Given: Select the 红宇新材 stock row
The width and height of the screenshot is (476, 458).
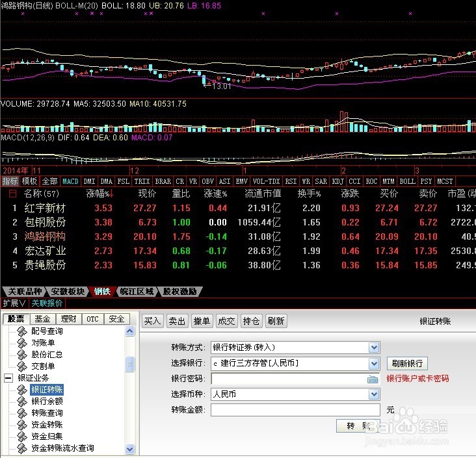Looking at the screenshot, I should [238, 208].
